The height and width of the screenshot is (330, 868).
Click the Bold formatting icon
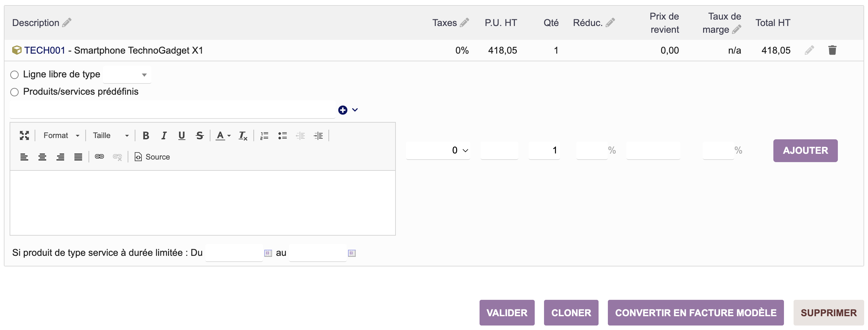point(146,135)
